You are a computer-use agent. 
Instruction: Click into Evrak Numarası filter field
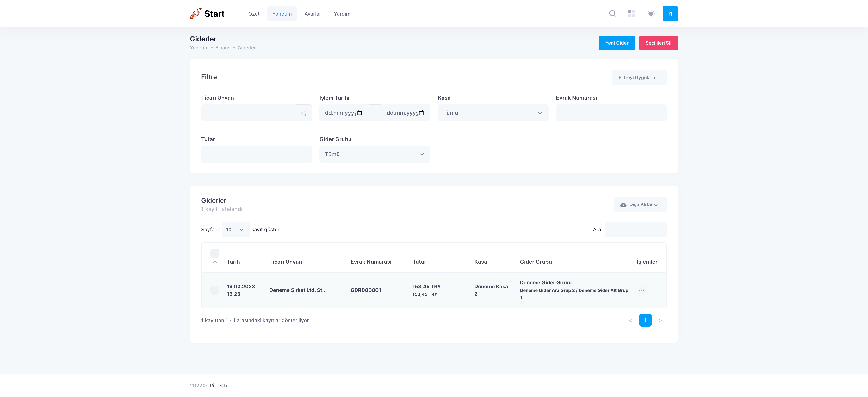pyautogui.click(x=611, y=113)
